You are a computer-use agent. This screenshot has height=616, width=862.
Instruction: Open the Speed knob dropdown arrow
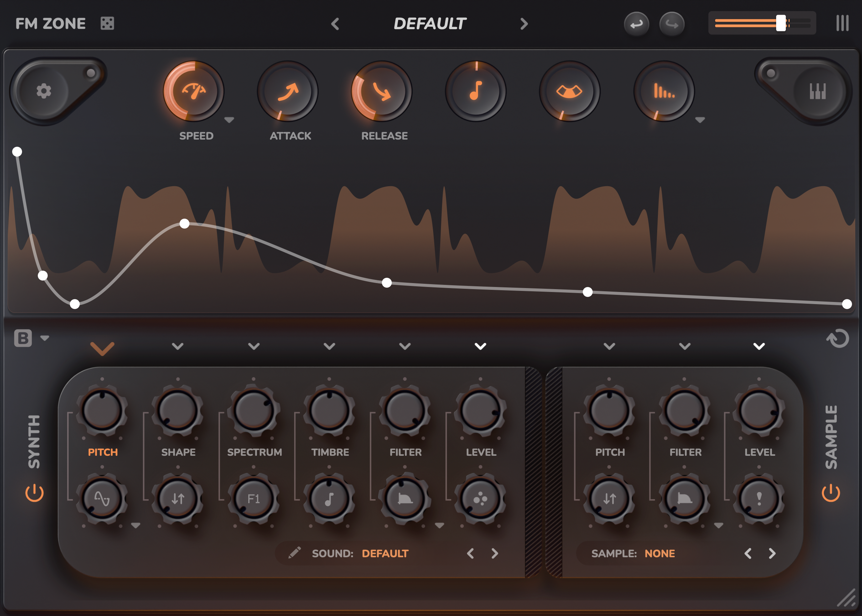pyautogui.click(x=229, y=120)
